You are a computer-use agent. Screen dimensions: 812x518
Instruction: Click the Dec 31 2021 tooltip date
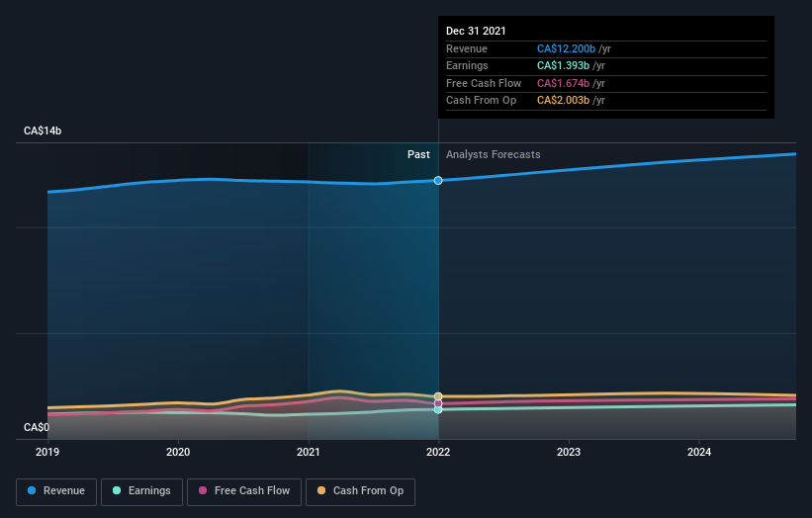476,31
